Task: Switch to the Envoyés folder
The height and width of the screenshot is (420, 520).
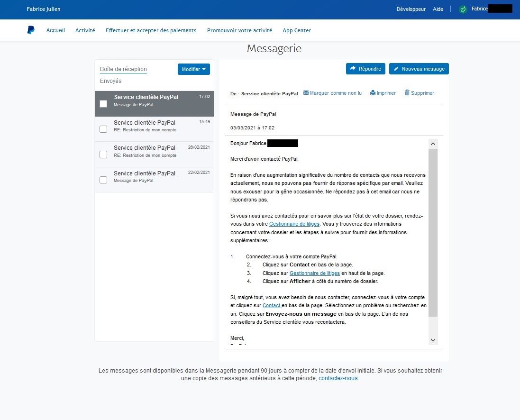Action: point(111,81)
